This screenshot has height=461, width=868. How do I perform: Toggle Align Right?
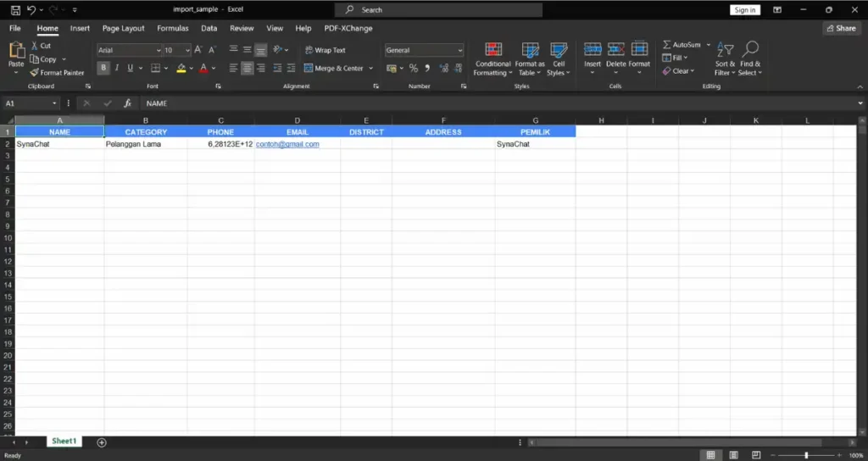[261, 68]
